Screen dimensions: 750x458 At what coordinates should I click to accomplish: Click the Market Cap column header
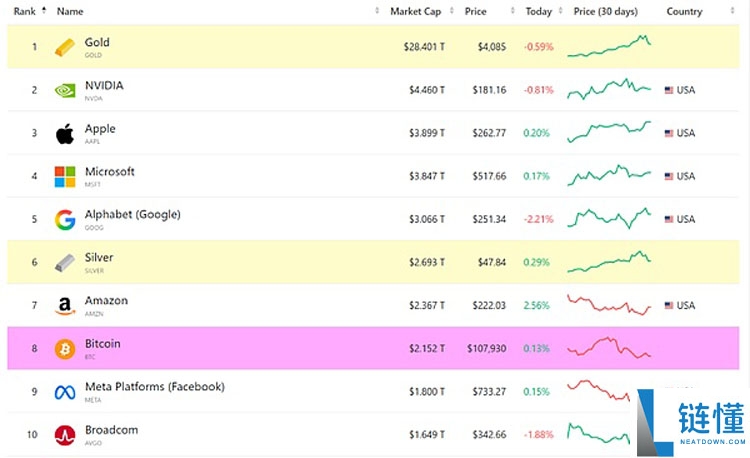[416, 11]
